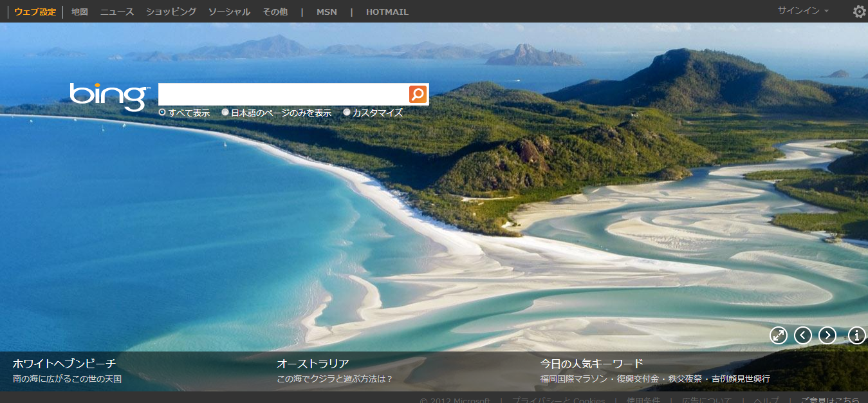Go to the ニュース section

click(x=117, y=12)
